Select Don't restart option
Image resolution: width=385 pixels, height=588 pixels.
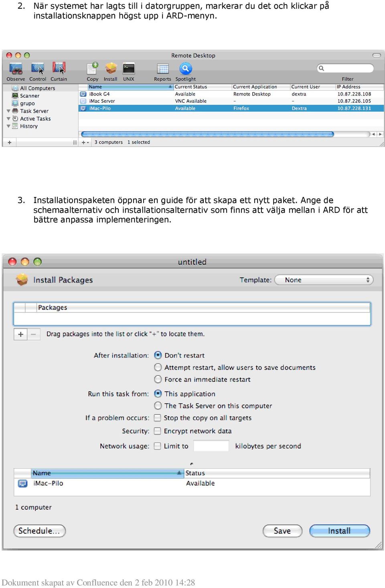point(158,355)
